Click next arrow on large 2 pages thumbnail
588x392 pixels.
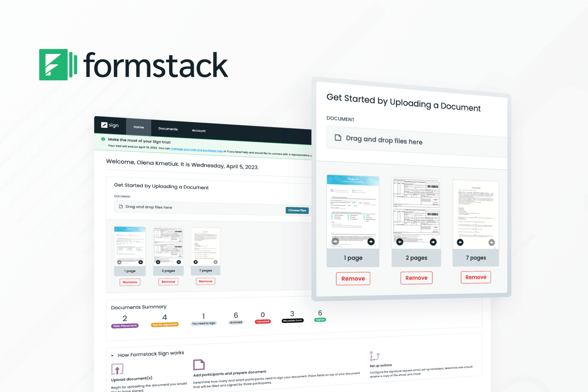coord(433,242)
